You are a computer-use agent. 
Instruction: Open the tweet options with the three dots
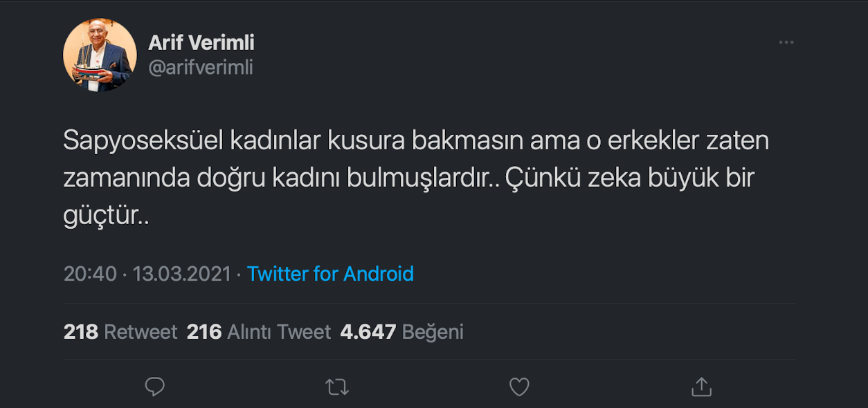click(786, 41)
